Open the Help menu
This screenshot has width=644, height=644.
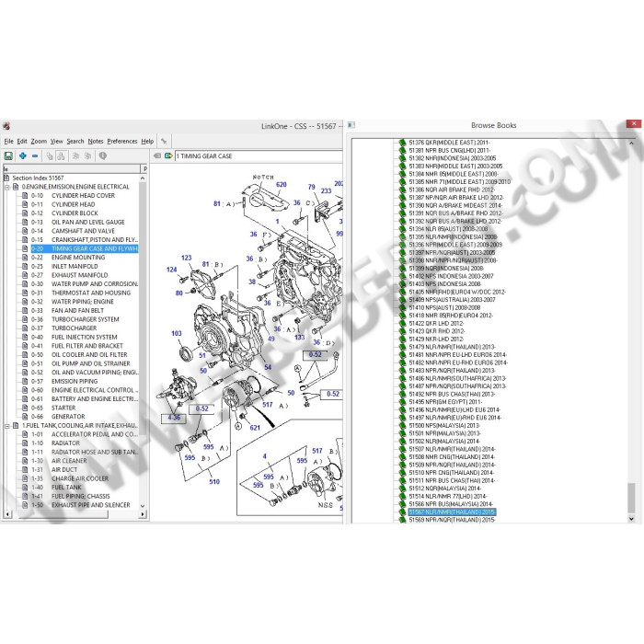(147, 142)
